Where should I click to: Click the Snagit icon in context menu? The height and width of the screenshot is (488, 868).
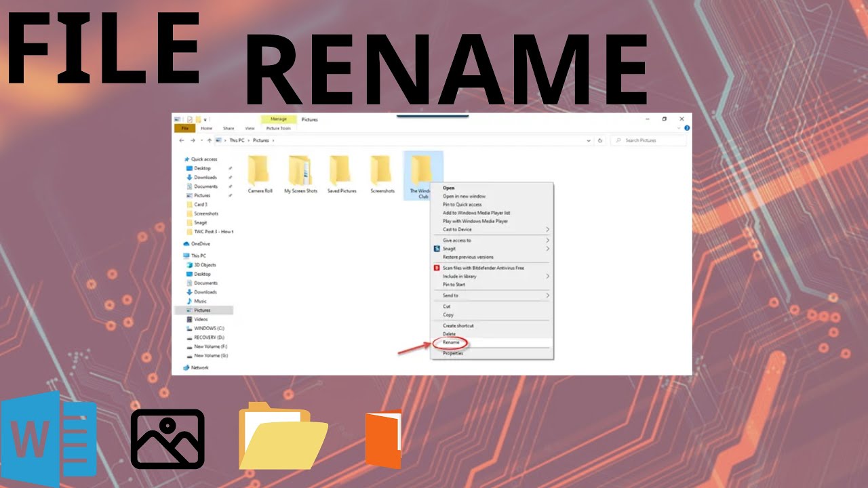coord(437,249)
